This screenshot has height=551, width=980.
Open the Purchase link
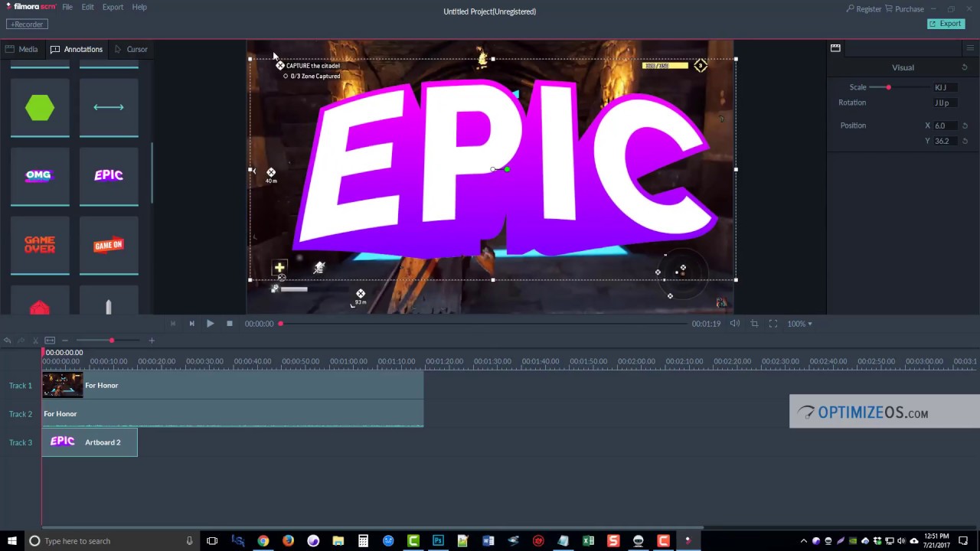click(904, 9)
